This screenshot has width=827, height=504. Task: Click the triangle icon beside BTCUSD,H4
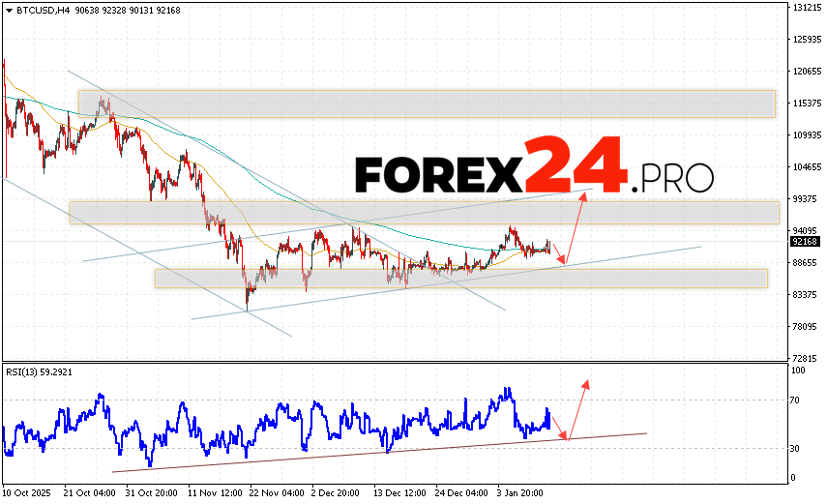tap(8, 8)
